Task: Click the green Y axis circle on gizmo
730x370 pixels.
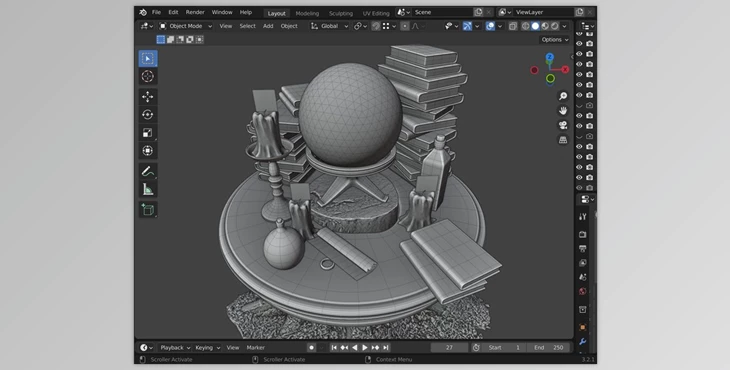Action: coord(550,78)
